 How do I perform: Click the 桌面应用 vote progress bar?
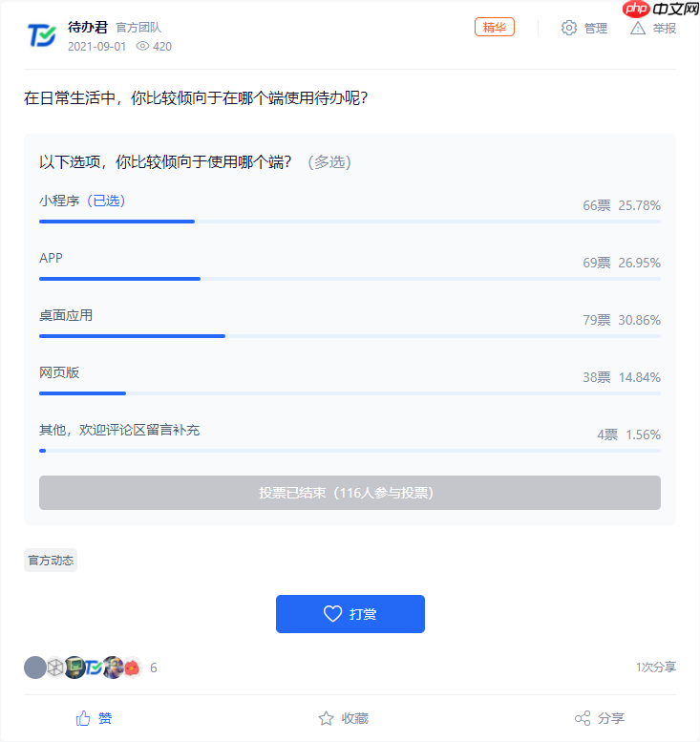point(350,336)
